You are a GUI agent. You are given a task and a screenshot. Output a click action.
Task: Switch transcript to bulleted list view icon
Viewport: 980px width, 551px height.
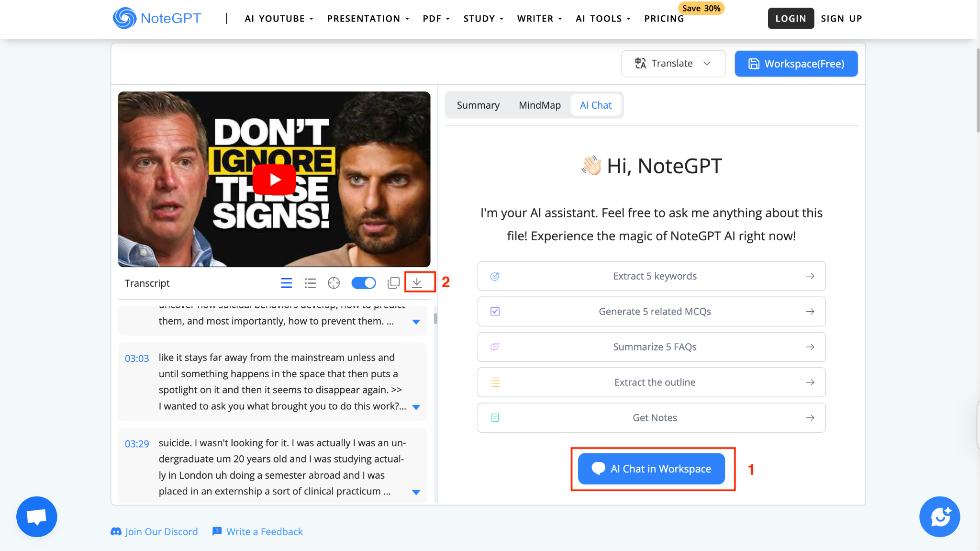pos(310,283)
